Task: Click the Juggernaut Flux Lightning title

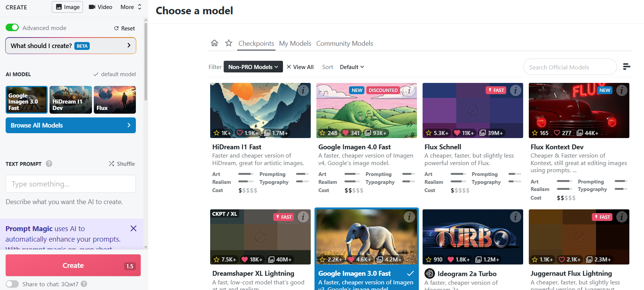Action: [571, 273]
